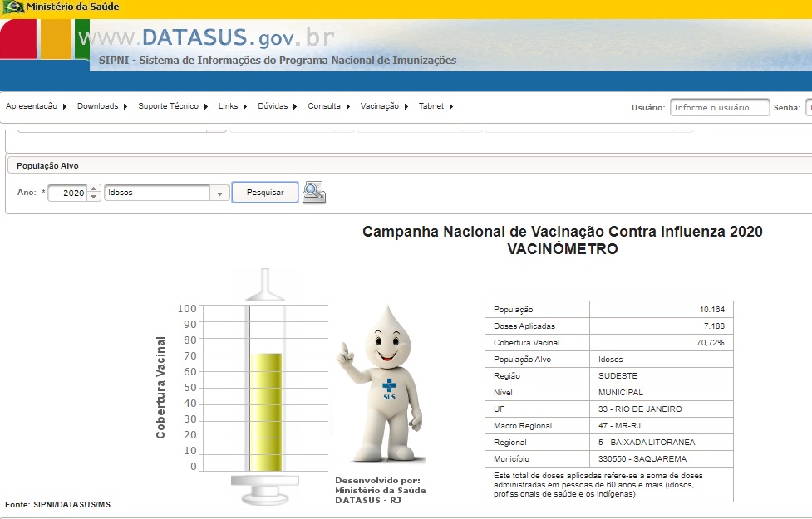Click the Macro Regional value 47 - MR-RJ
812x519 pixels.
[x=619, y=425]
